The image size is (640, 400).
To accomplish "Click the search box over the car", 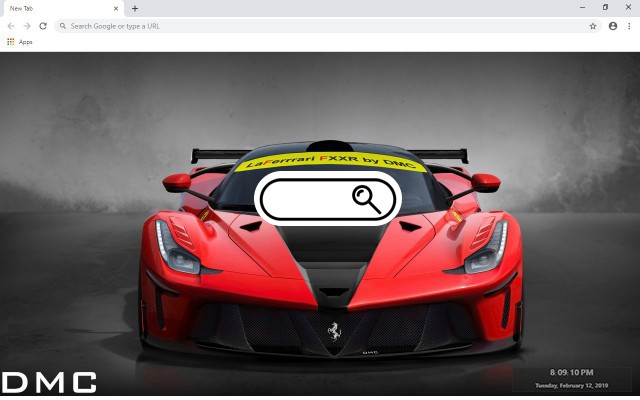I will coord(328,198).
